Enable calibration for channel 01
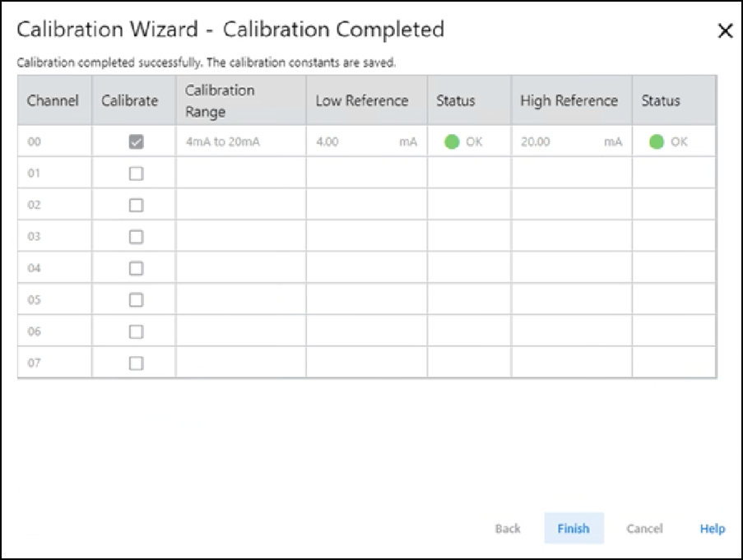The height and width of the screenshot is (560, 743). 137,174
